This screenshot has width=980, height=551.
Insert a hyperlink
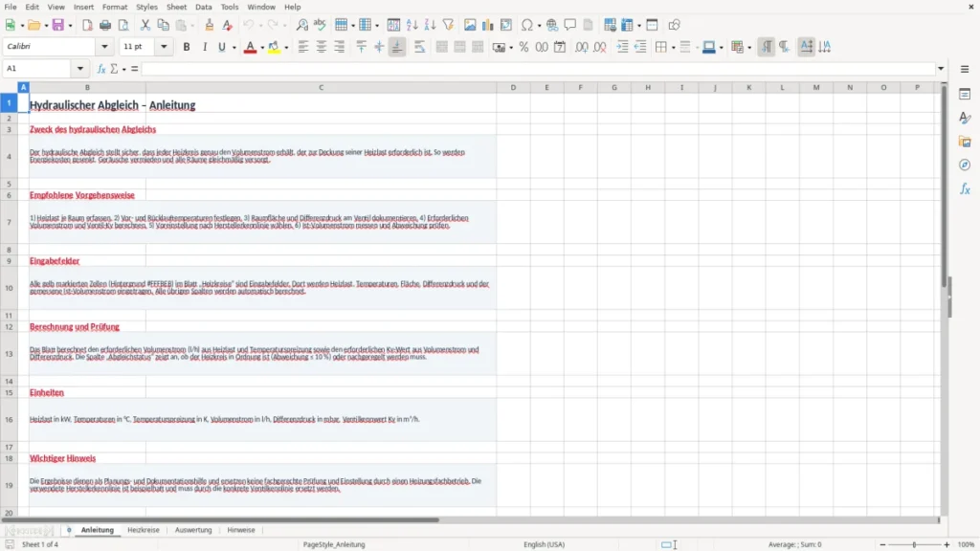pos(552,25)
